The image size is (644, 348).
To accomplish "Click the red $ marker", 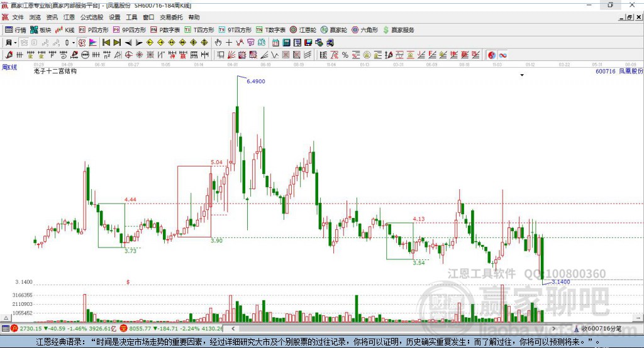I will [x=128, y=282].
